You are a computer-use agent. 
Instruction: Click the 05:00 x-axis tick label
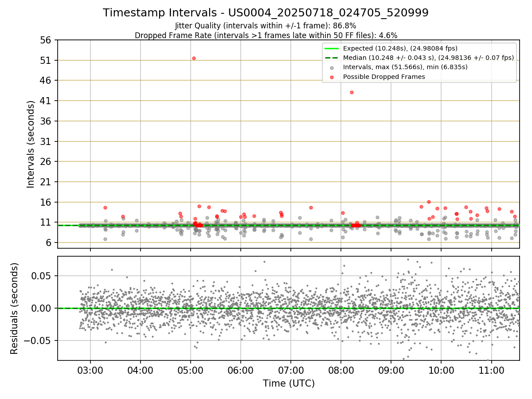191,371
